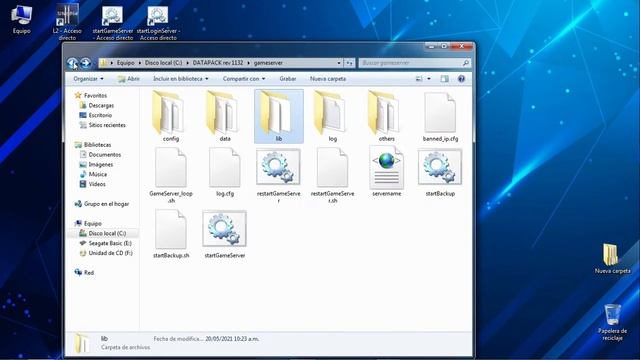The height and width of the screenshot is (360, 640).
Task: Select Equipo desktop icon
Action: (21, 20)
